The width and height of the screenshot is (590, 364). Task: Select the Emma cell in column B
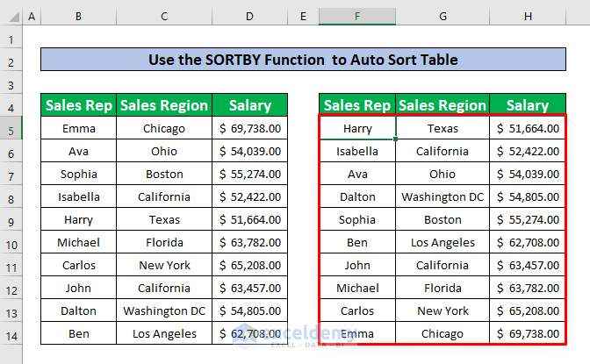tap(78, 129)
